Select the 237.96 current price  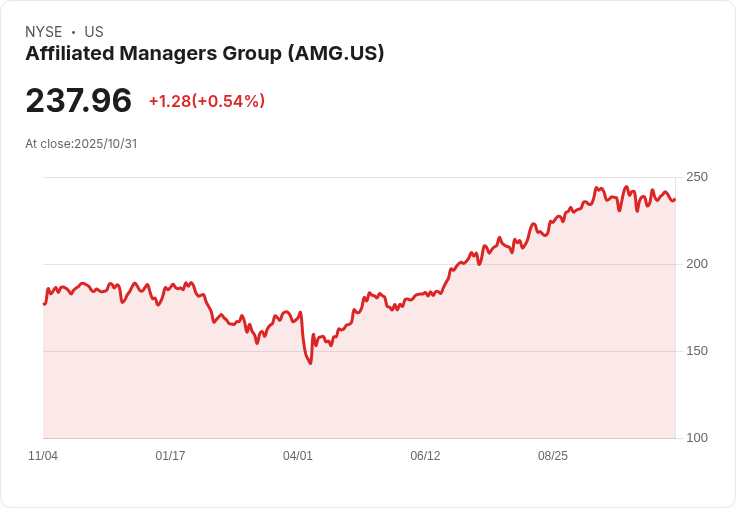tap(79, 101)
